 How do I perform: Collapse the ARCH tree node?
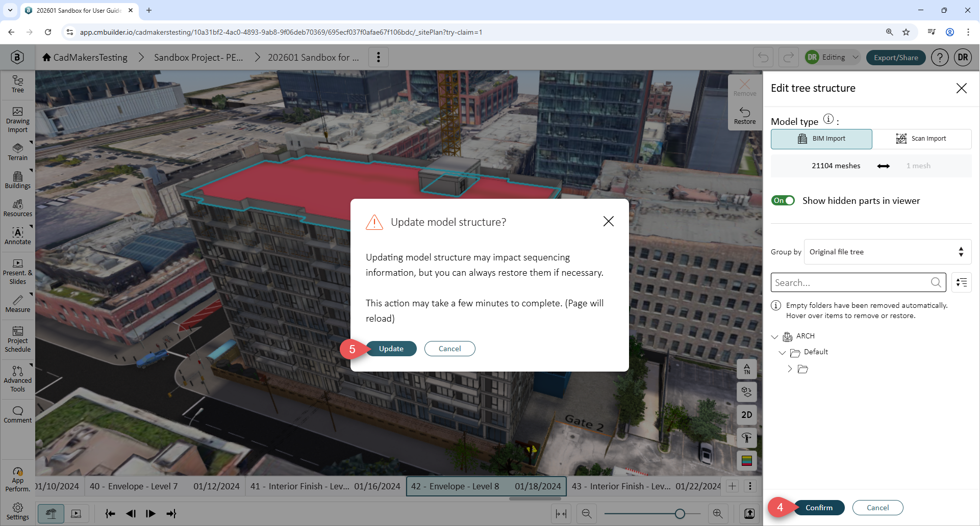[774, 336]
